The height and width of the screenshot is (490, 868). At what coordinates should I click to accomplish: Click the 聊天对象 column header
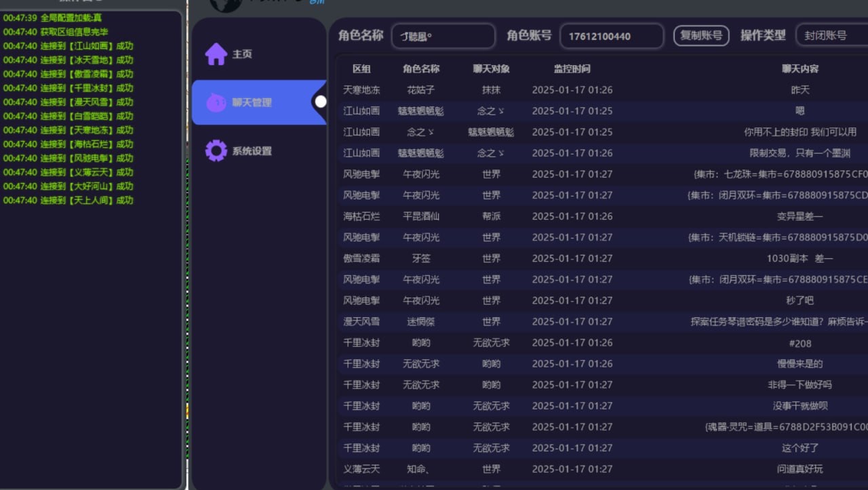(x=492, y=68)
